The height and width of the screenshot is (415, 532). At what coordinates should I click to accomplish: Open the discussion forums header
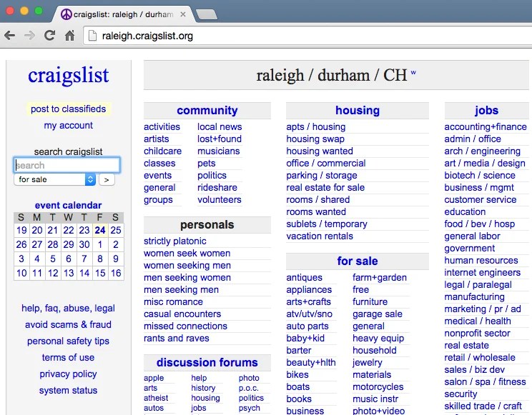tap(207, 362)
